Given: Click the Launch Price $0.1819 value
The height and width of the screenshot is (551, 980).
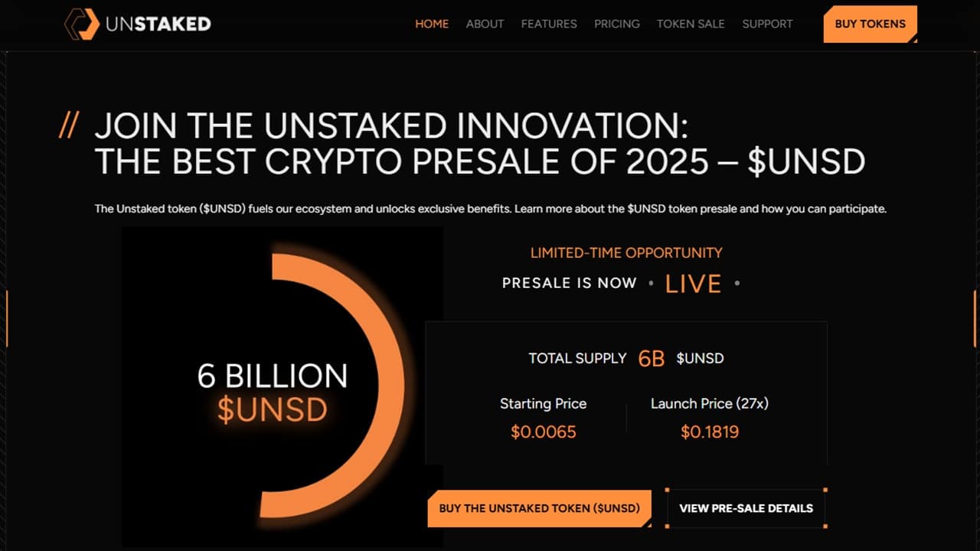Looking at the screenshot, I should click(x=710, y=432).
